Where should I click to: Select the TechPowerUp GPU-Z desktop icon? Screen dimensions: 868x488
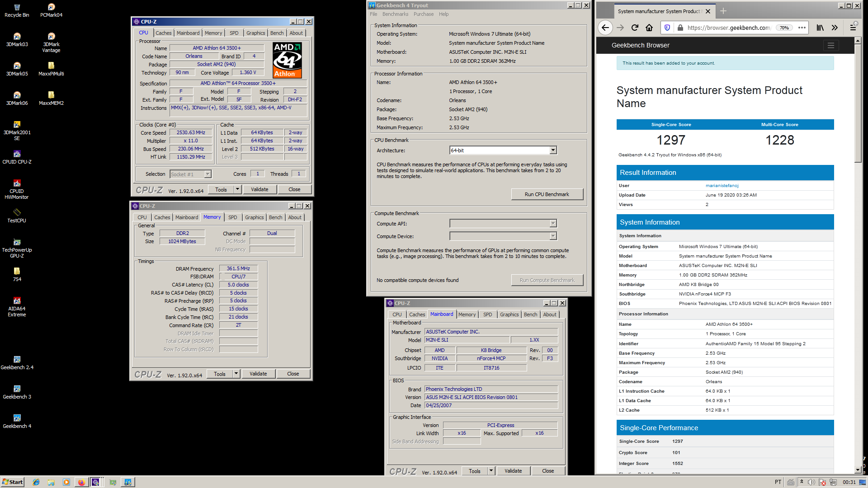[17, 248]
